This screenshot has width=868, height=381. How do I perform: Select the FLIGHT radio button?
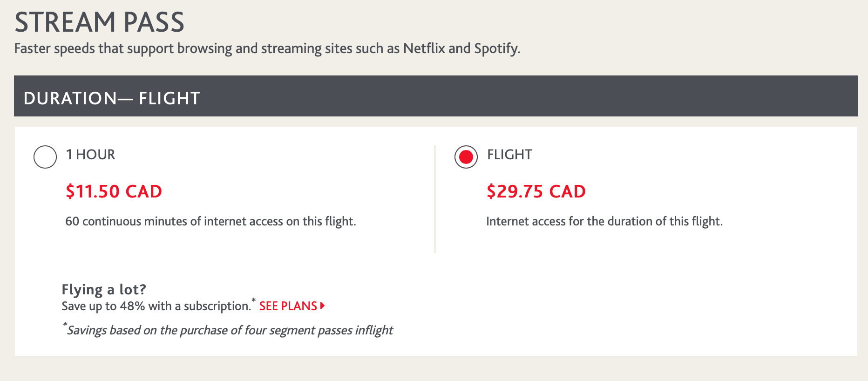point(466,157)
